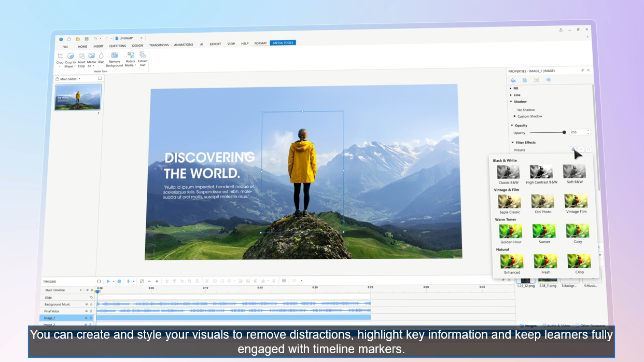Open the EXPORT ribbon tab
Viewport: 644px width, 362px height.
pos(215,44)
